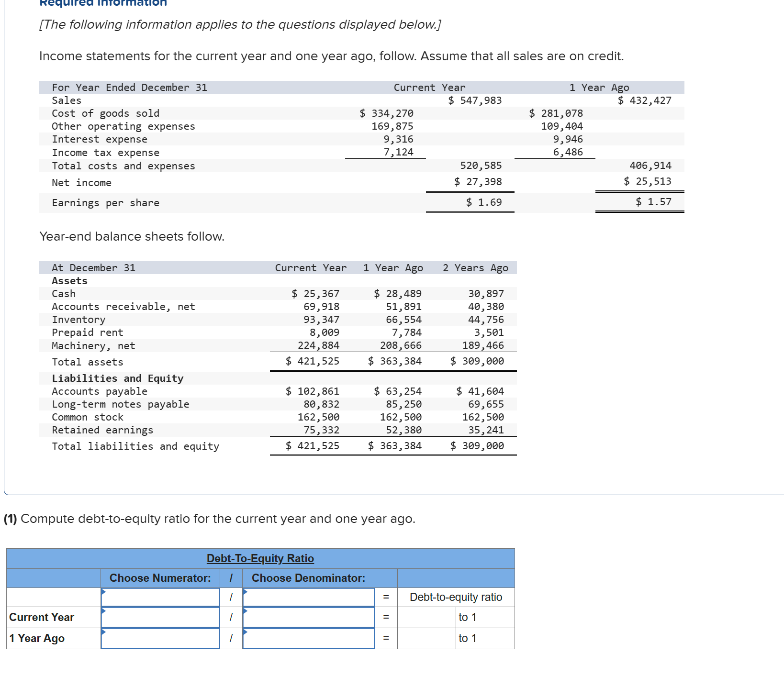Viewport: 784px width, 676px height.
Task: Click 1 Year Ago prepaid rent 7,784
Action: [406, 332]
